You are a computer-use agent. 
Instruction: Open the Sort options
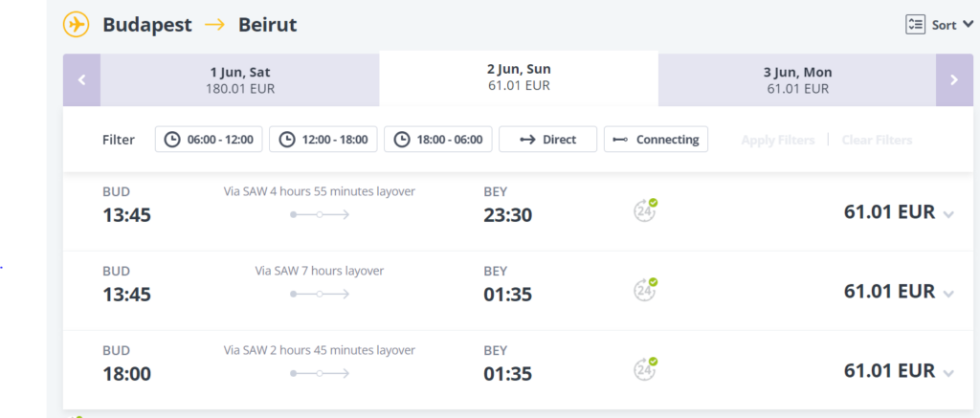pyautogui.click(x=931, y=25)
